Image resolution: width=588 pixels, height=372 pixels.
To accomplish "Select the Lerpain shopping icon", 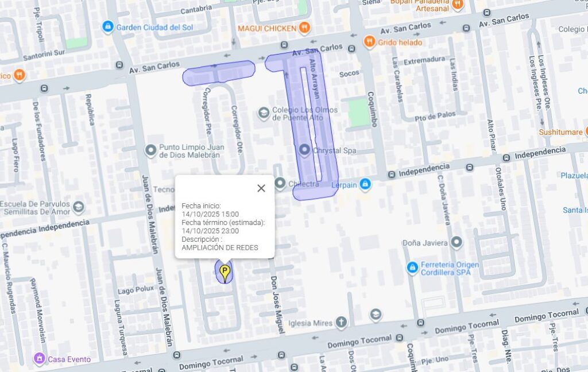I will (365, 184).
